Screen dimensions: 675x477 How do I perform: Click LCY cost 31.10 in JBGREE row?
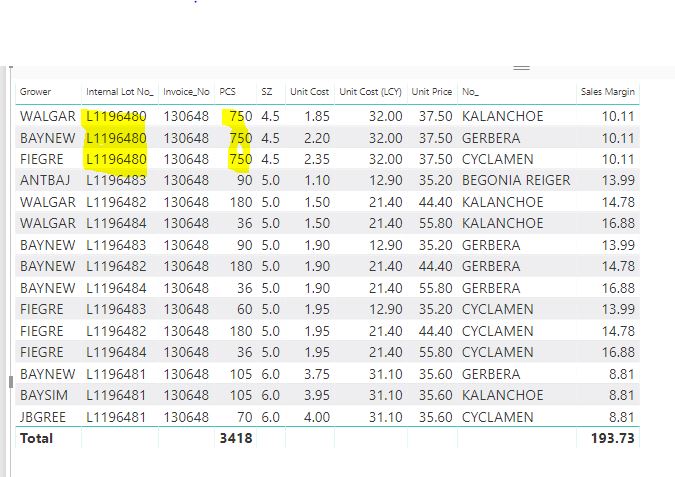[x=386, y=417]
